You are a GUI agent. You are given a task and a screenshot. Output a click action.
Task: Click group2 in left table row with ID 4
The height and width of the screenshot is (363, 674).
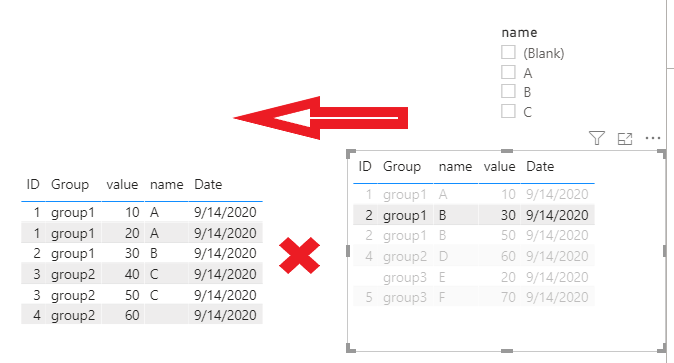click(73, 316)
